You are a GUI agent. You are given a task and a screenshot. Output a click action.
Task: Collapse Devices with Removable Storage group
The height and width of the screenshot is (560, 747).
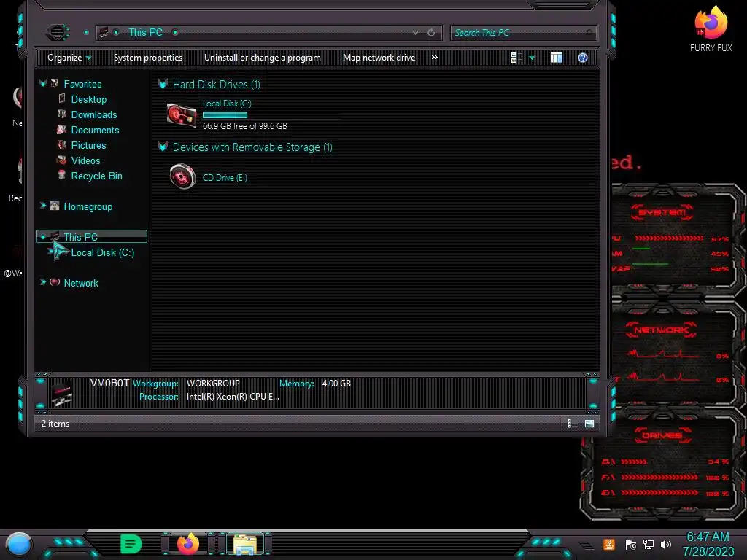[x=163, y=147]
